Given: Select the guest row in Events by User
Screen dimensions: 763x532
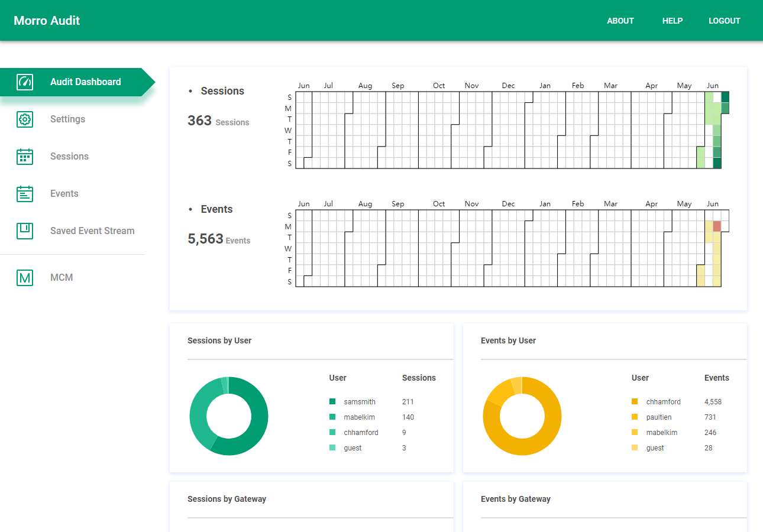Looking at the screenshot, I should point(680,448).
